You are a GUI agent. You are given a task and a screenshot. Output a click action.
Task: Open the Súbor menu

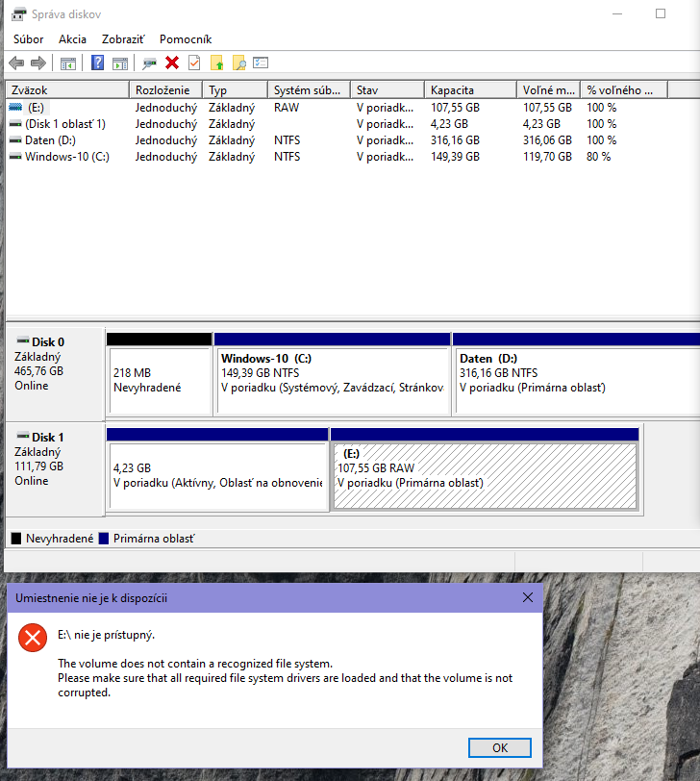(x=28, y=39)
